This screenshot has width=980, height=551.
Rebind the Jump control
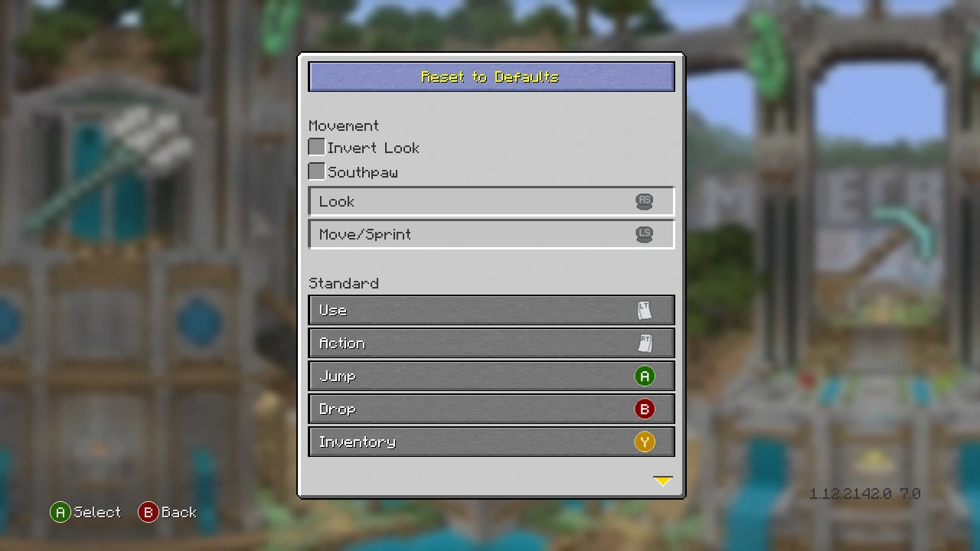(x=492, y=376)
